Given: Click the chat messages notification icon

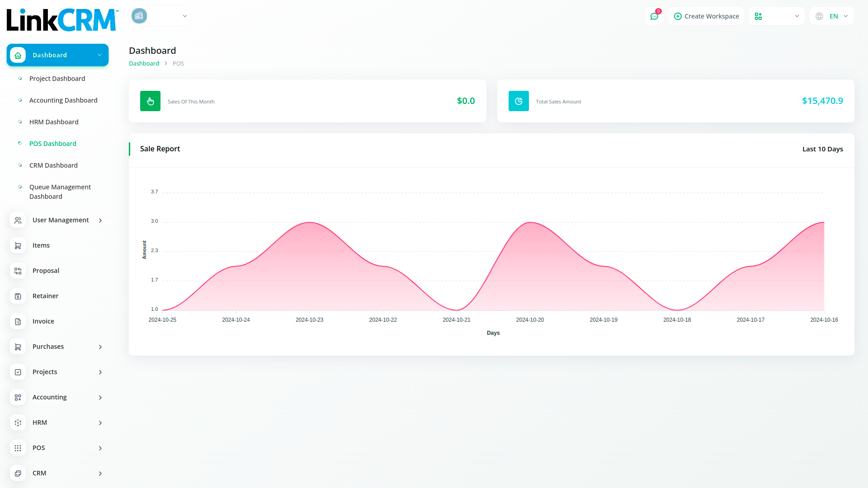Looking at the screenshot, I should click(x=654, y=16).
